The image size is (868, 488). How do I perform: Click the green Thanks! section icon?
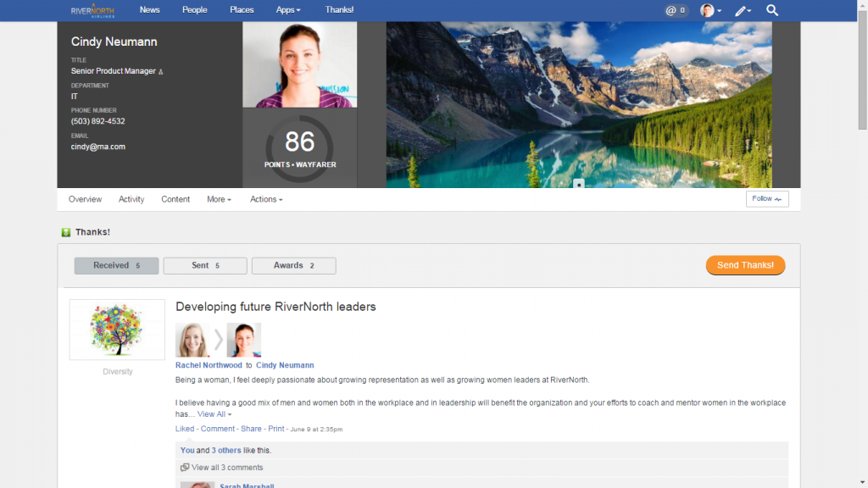(x=66, y=232)
